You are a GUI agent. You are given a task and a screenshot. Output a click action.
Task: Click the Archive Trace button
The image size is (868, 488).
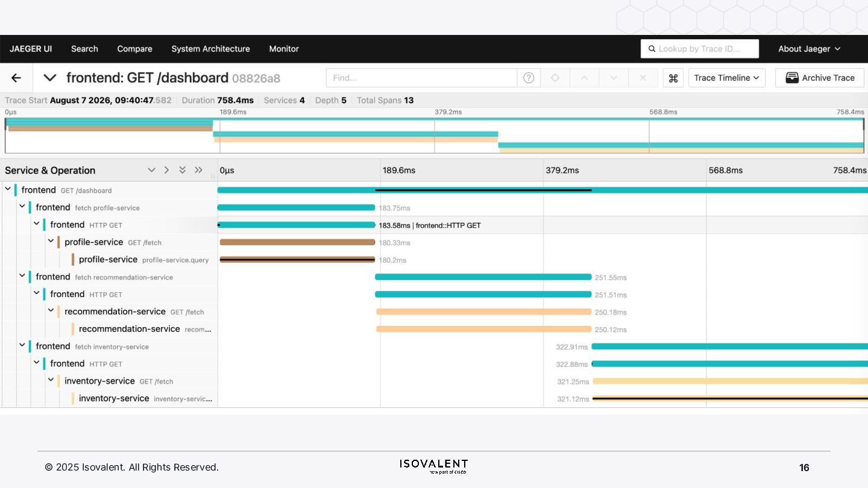point(820,78)
